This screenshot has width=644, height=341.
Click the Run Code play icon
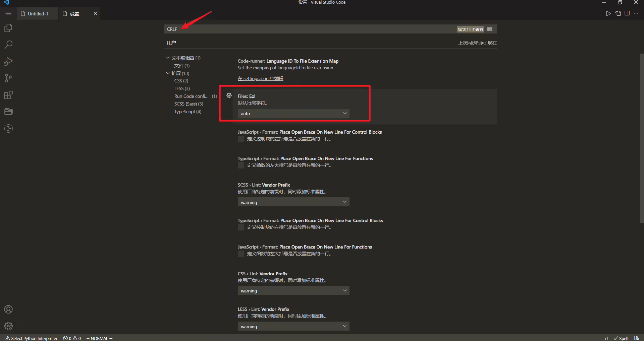608,13
